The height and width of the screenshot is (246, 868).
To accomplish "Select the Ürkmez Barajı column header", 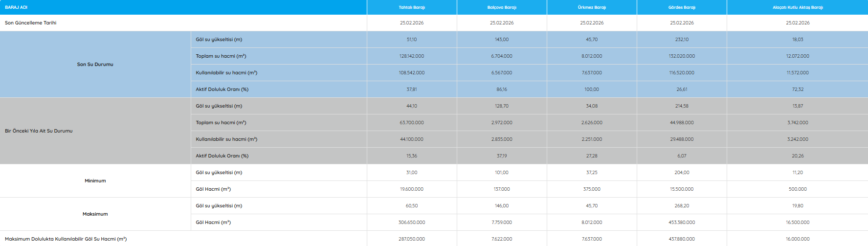I will [x=592, y=7].
